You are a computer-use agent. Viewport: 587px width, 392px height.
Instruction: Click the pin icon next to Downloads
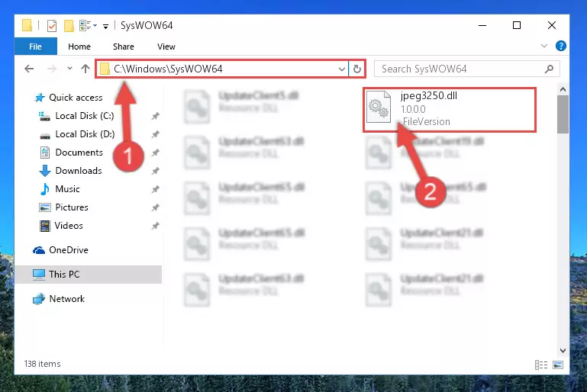156,172
